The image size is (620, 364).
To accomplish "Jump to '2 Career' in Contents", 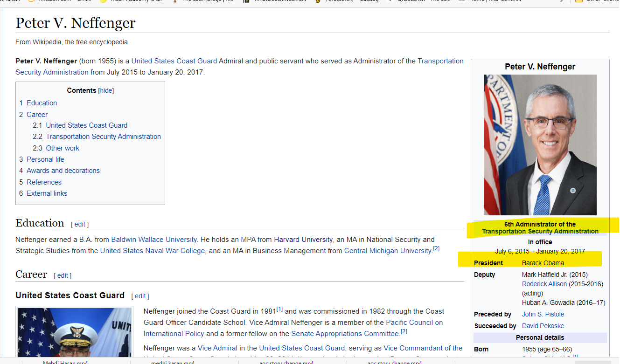I will coord(33,115).
